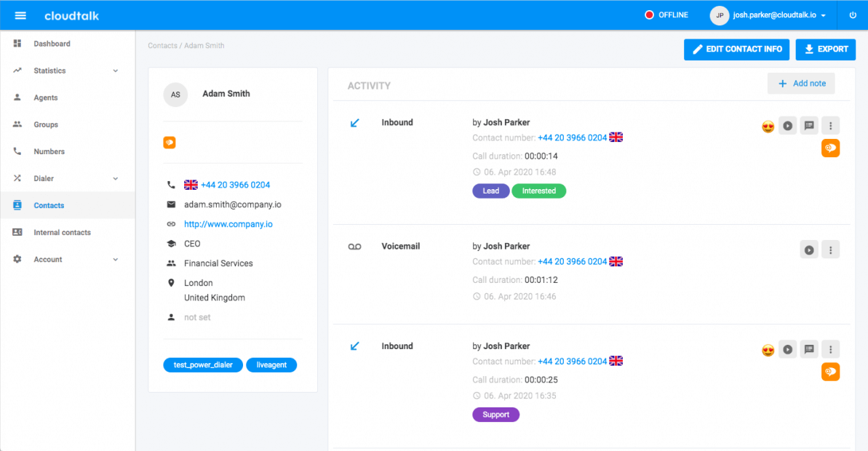The image size is (868, 451).
Task: Click the inbound call arrow icon on the last activity
Action: click(354, 347)
